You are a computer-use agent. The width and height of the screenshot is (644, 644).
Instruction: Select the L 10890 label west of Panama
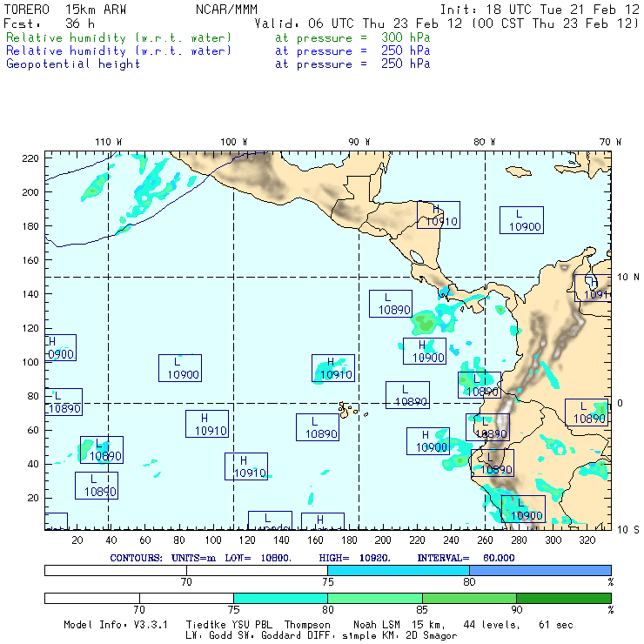[390, 303]
